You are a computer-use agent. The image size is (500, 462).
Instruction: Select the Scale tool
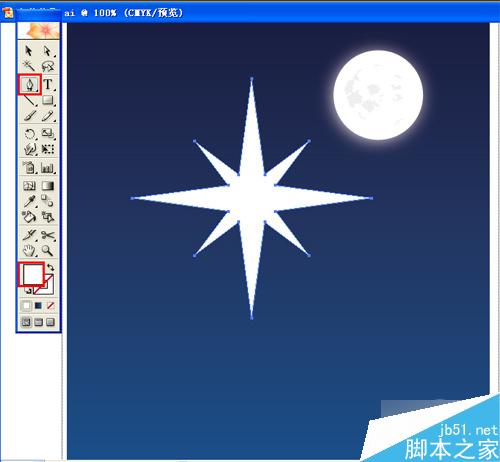[x=48, y=134]
